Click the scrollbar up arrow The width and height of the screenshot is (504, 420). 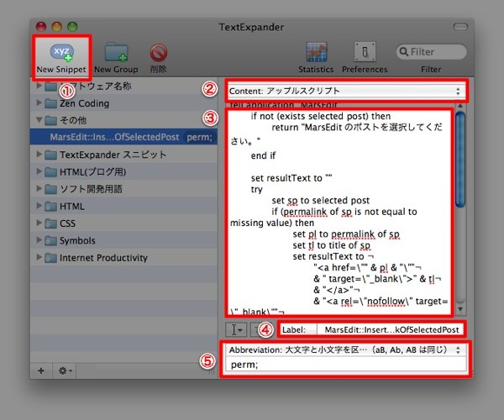point(460,105)
